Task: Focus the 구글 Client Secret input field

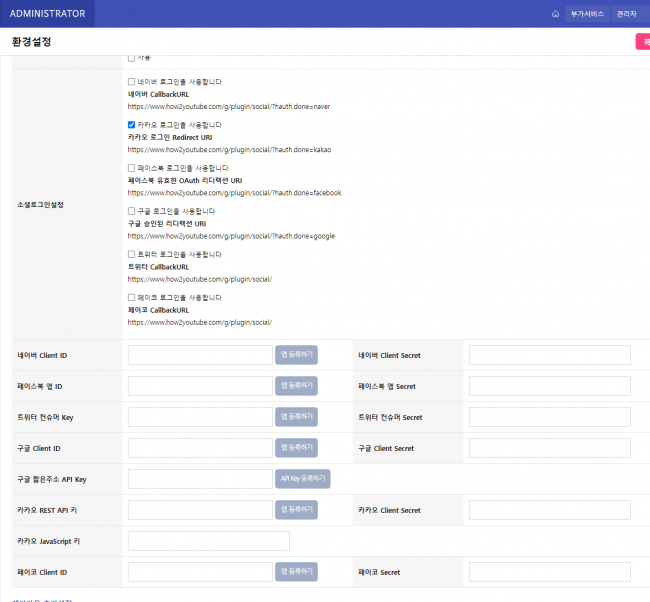Action: (550, 448)
